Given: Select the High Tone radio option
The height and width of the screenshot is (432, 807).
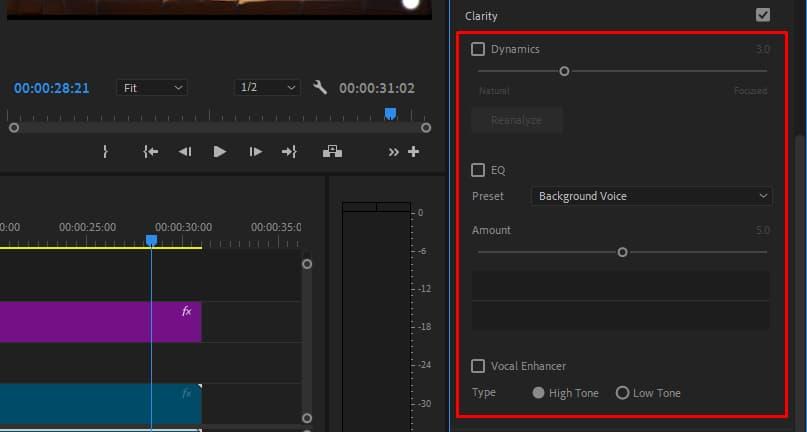Looking at the screenshot, I should click(x=539, y=393).
